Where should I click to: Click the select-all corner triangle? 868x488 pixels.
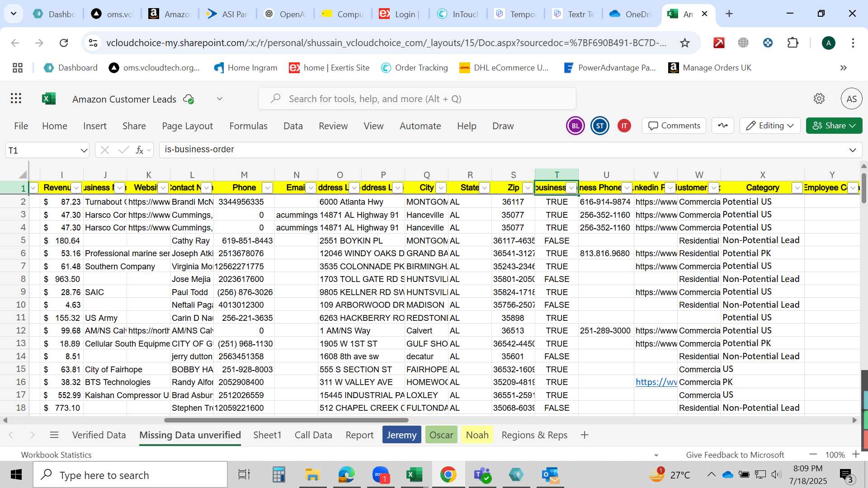pyautogui.click(x=23, y=174)
